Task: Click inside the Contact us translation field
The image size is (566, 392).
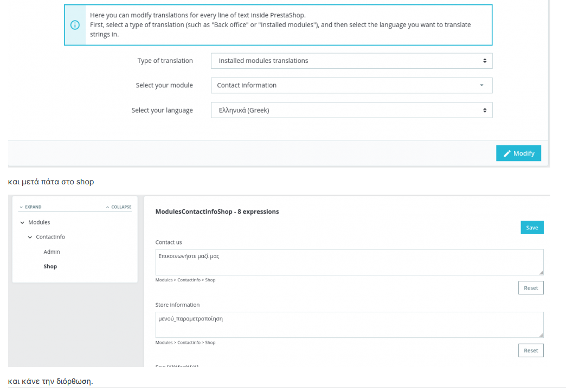Action: click(349, 262)
